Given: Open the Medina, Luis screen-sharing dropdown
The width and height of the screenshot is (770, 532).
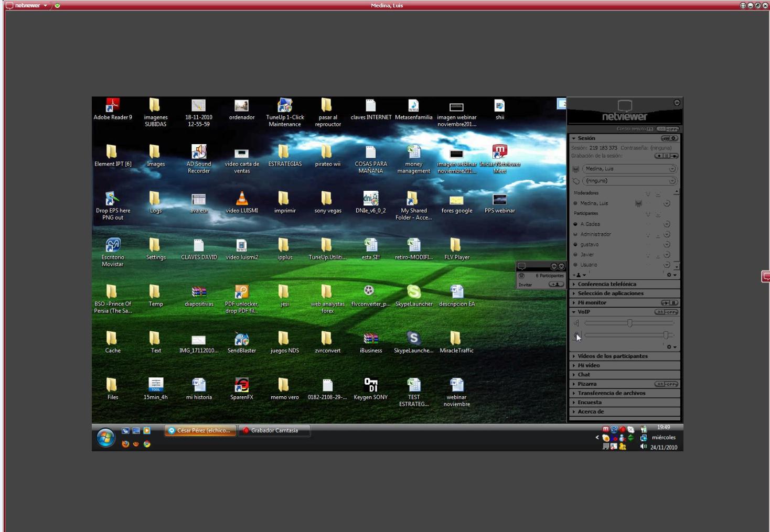Looking at the screenshot, I should point(672,169).
